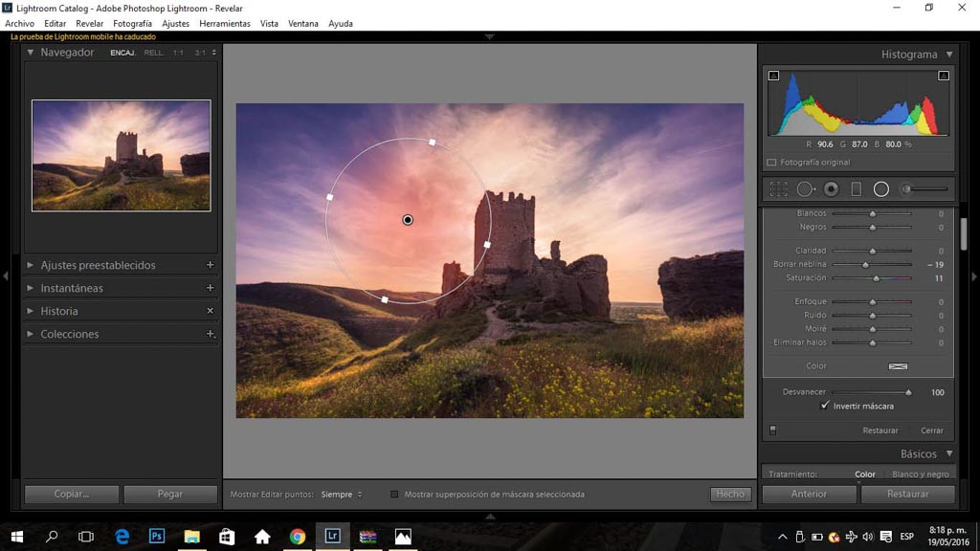The height and width of the screenshot is (551, 980).
Task: Open the Herramientas menu
Action: click(x=225, y=23)
